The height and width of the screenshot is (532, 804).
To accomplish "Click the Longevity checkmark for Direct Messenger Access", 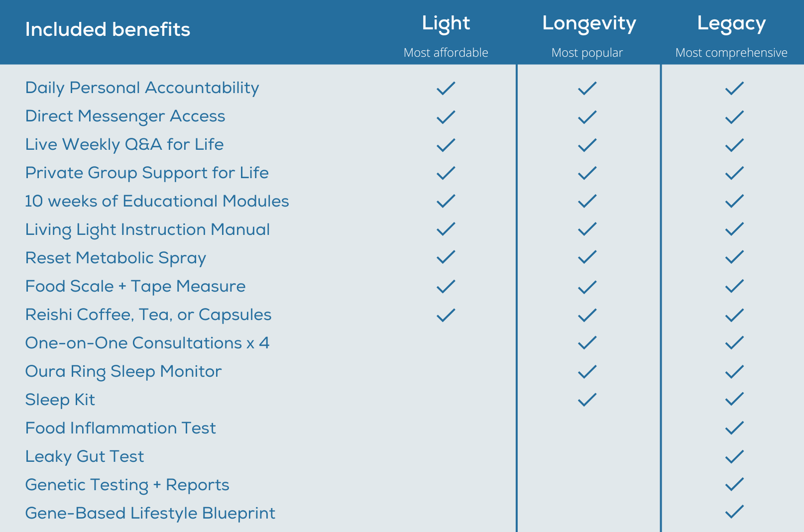I will click(x=587, y=117).
